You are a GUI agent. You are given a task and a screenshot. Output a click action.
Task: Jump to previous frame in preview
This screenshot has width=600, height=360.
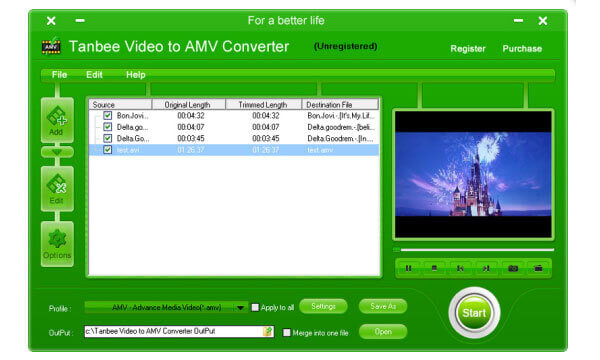coord(460,268)
